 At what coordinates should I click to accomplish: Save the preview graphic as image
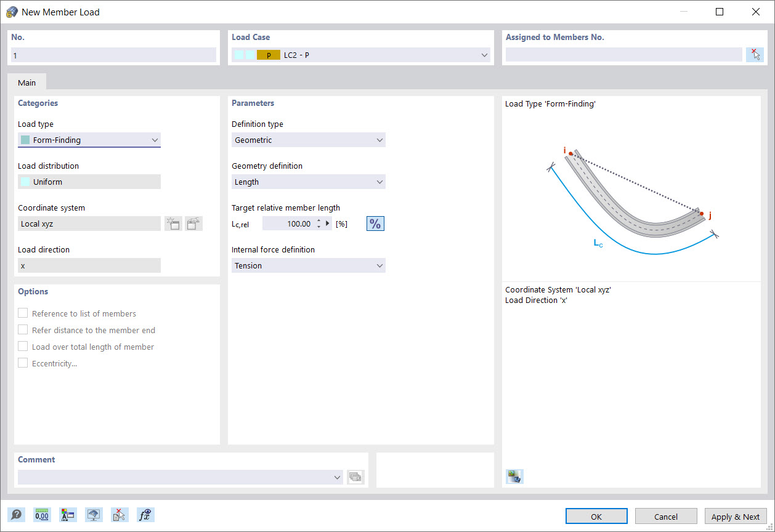coord(514,476)
